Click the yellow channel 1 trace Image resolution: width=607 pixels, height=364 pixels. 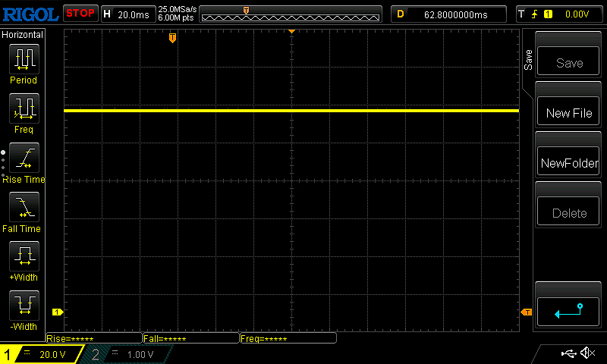pyautogui.click(x=291, y=111)
